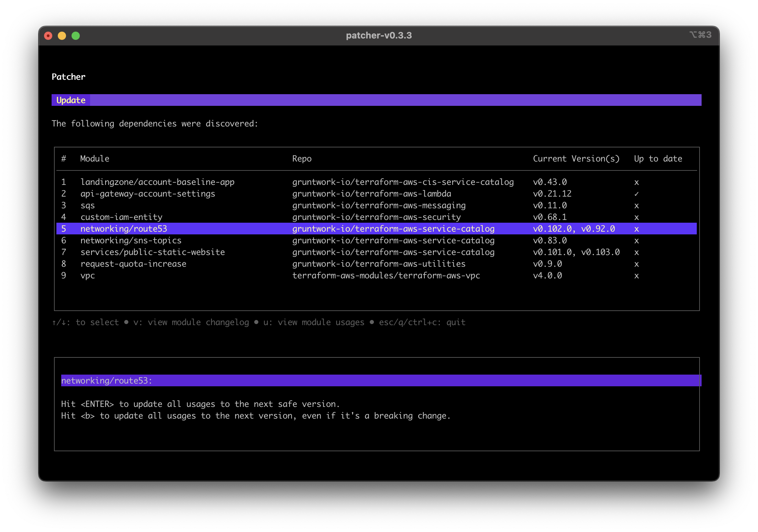Click the x mark beside networking/route53
Image resolution: width=758 pixels, height=532 pixels.
tap(637, 229)
